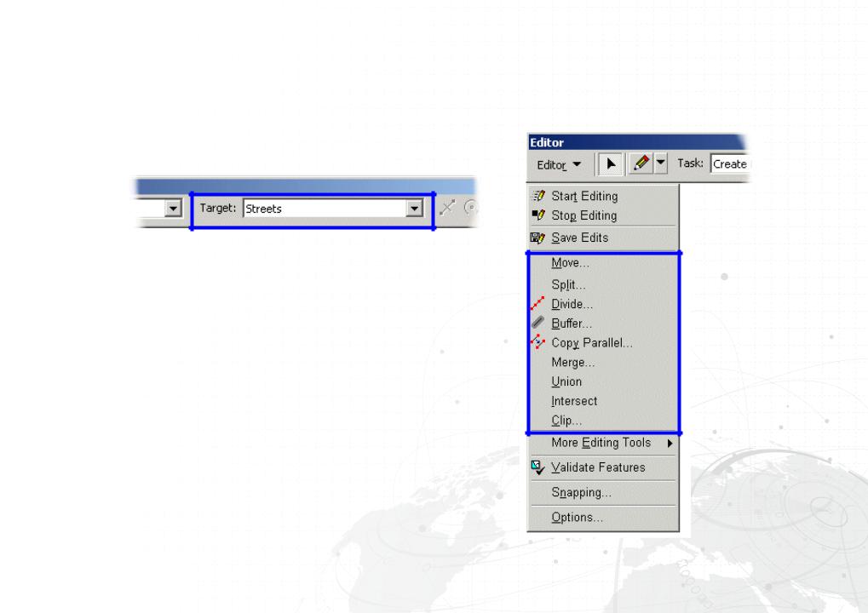Select the Edit tool arrow pointer

click(610, 164)
